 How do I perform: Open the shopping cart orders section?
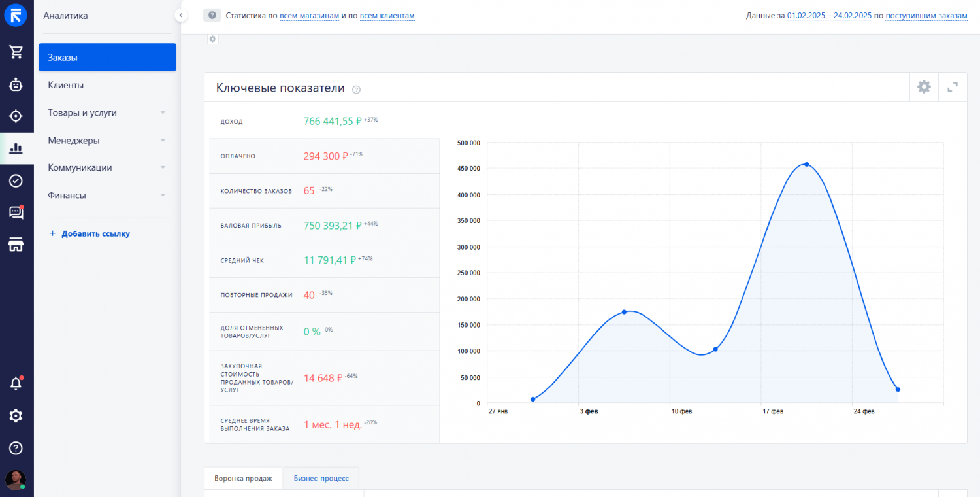click(16, 52)
